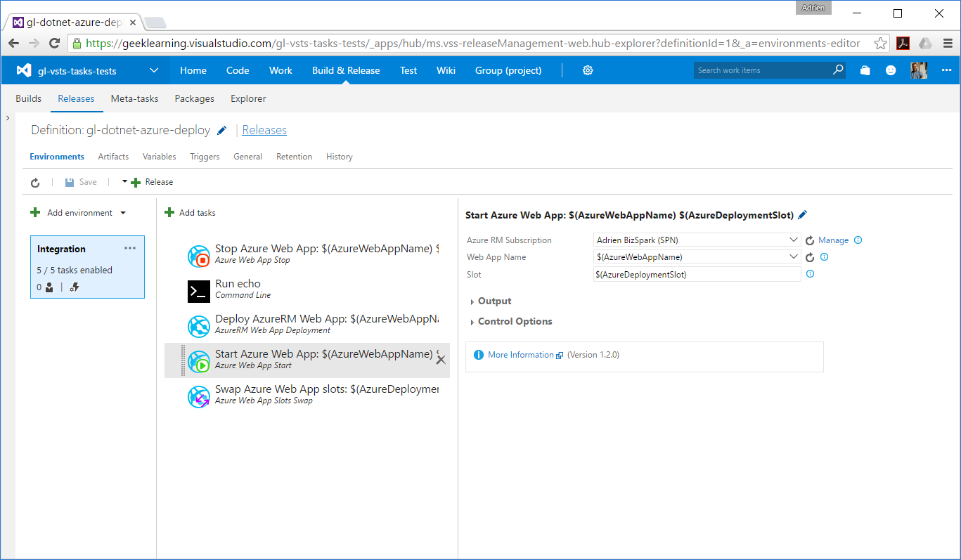961x560 pixels.
Task: Click the deployment trigger lightning icon
Action: pyautogui.click(x=74, y=287)
